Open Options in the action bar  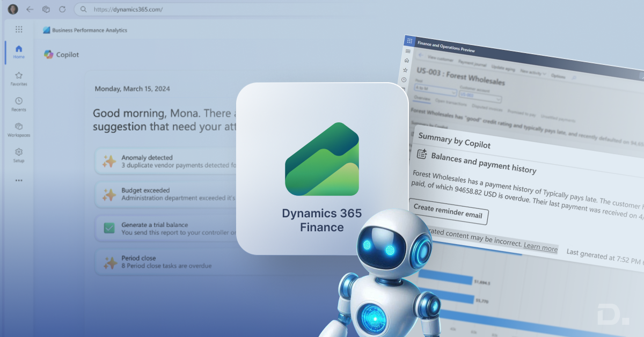[x=558, y=76]
